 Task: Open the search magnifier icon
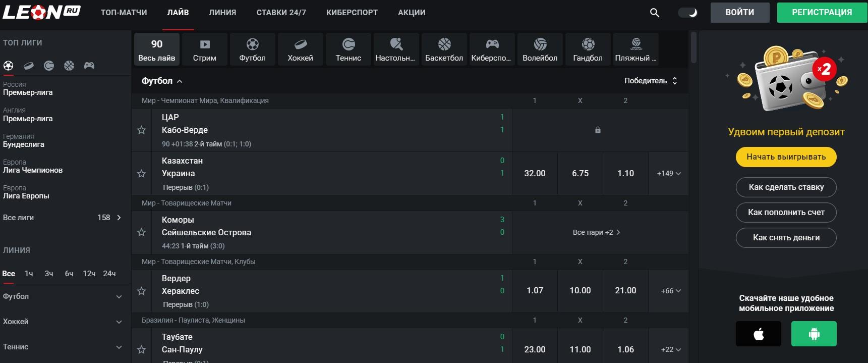[655, 13]
